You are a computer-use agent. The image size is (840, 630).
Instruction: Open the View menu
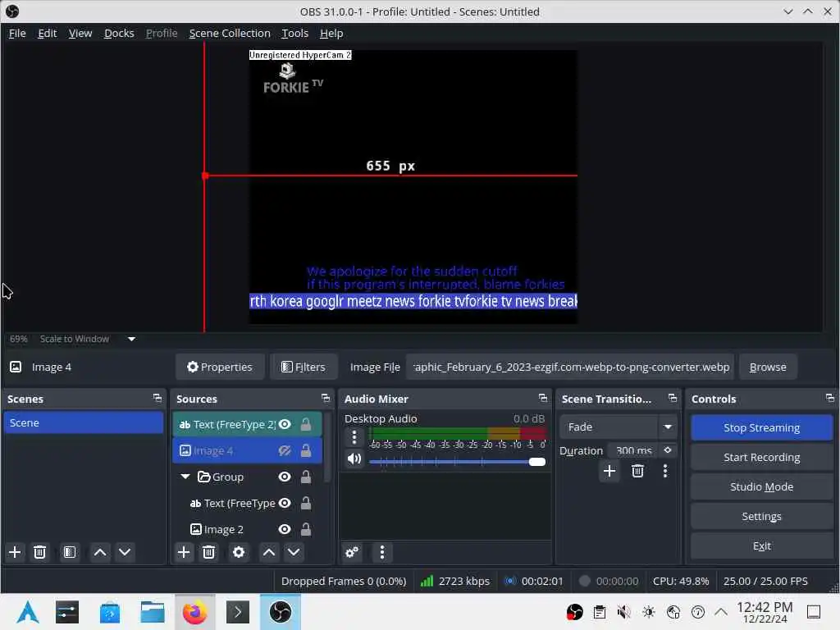point(80,33)
